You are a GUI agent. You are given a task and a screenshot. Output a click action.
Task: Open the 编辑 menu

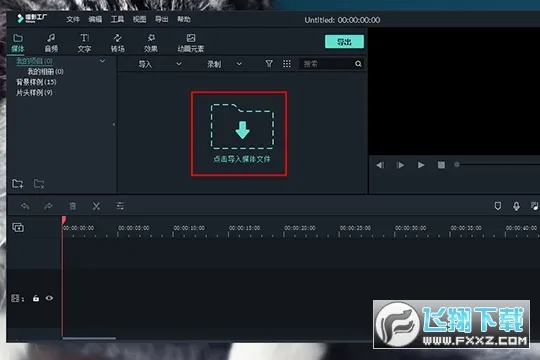point(95,19)
